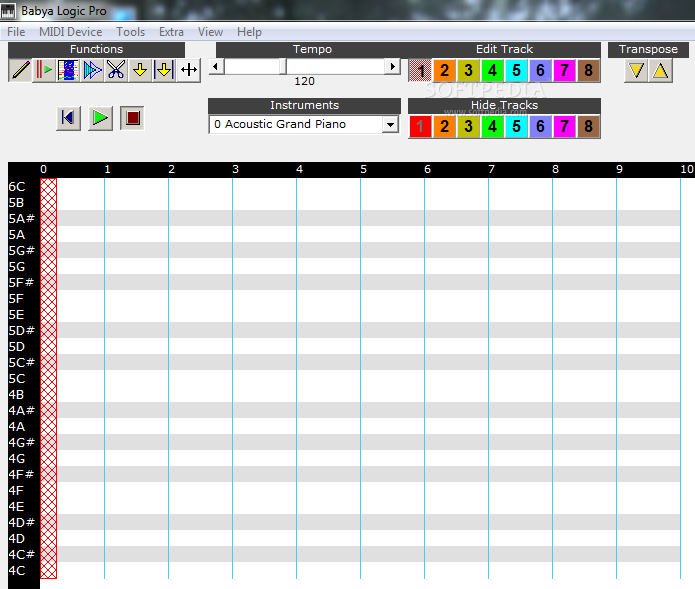Select Edit Track 4 green button
This screenshot has height=589, width=695.
click(492, 70)
